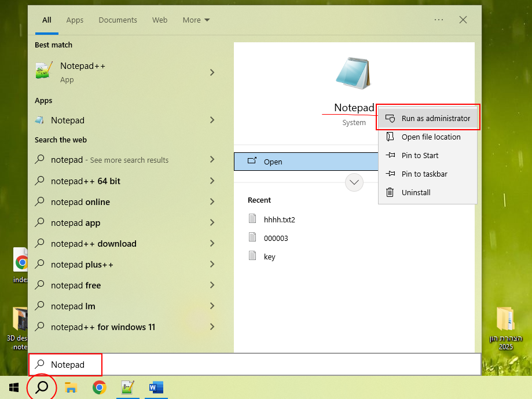Switch to the Apps tab
532x399 pixels.
[75, 20]
